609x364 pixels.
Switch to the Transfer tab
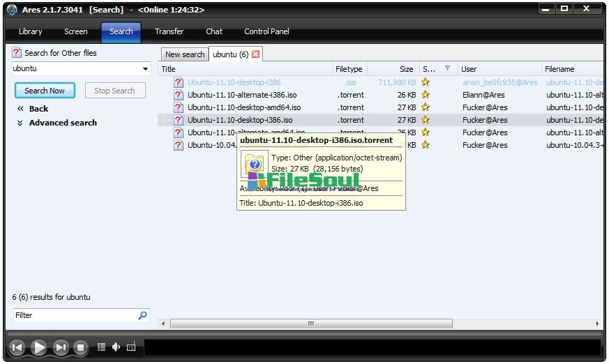169,31
